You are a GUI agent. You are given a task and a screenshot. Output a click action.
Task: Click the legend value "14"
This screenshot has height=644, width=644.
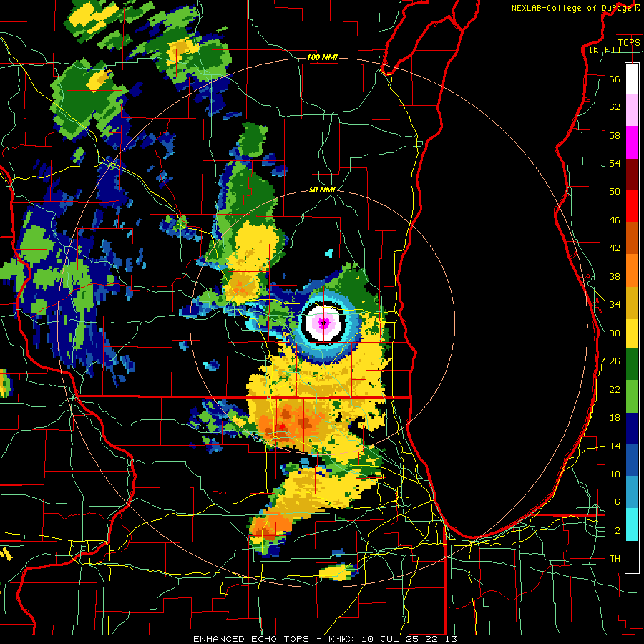615,446
